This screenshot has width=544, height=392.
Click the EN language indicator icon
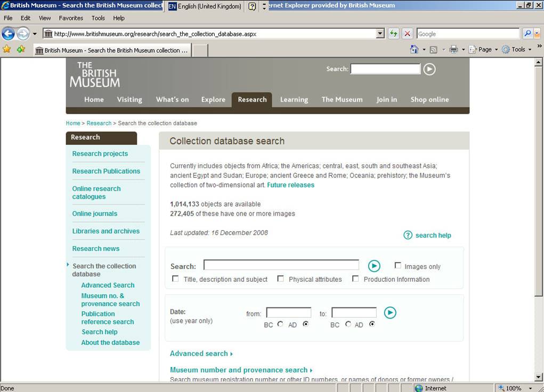pyautogui.click(x=172, y=6)
